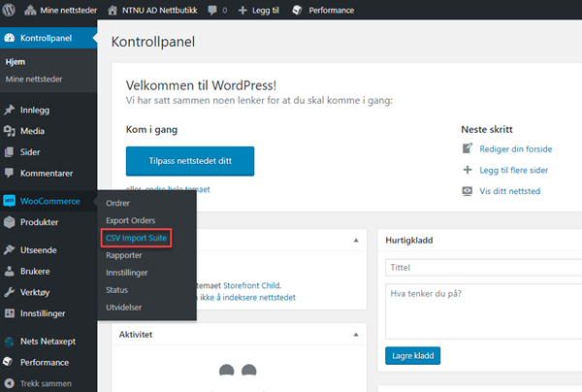Open the comments bubble icon in the admin bar
This screenshot has height=392, width=582.
tap(212, 10)
